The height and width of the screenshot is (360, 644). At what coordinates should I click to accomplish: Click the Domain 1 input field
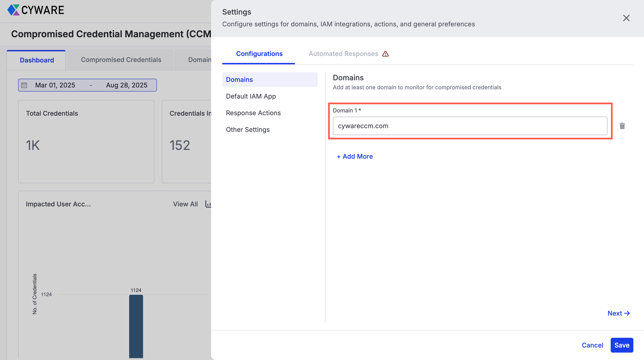(x=469, y=126)
